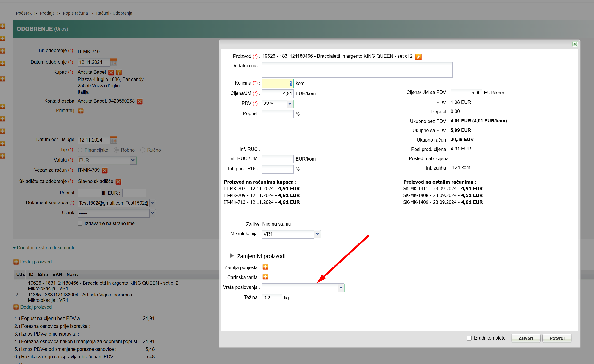Open buyer info icon next to Kupac
Image resolution: width=594 pixels, height=364 pixels.
119,72
